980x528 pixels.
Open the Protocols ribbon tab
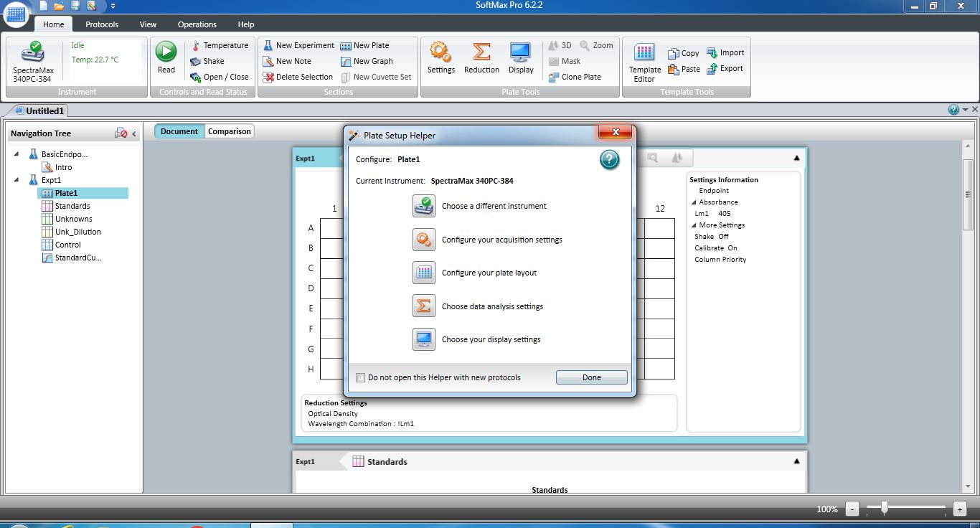[x=102, y=24]
